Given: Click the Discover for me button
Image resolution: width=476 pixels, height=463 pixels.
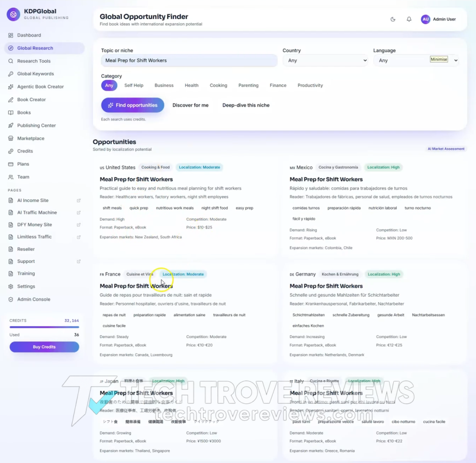Looking at the screenshot, I should 190,105.
